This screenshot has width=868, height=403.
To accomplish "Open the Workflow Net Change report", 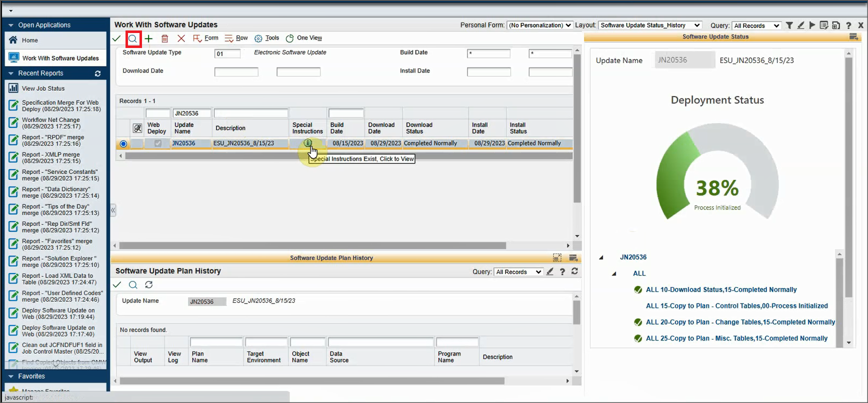I will pyautogui.click(x=51, y=123).
